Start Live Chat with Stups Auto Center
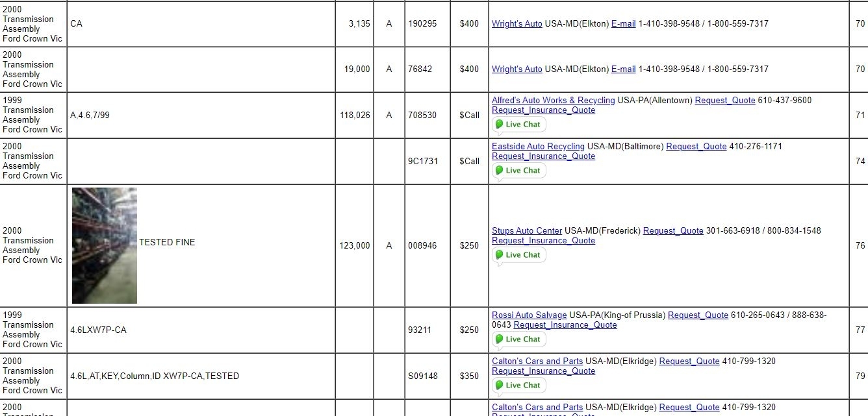 tap(519, 255)
